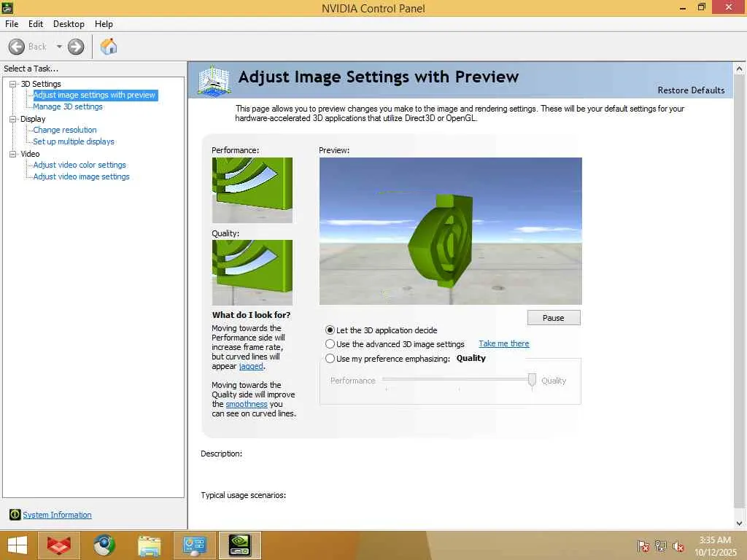Open the Control Panel taskbar icon
Screen dimensions: 747x560
coord(194,545)
